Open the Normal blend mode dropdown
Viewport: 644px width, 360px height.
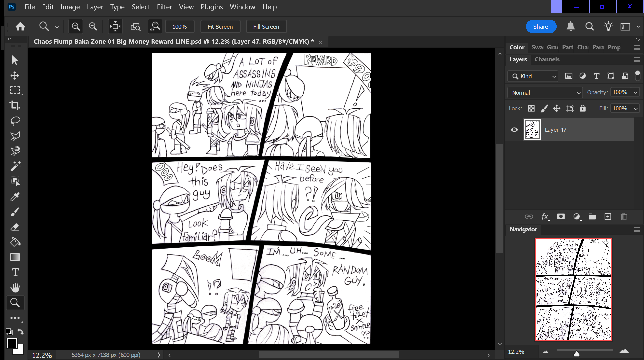click(x=545, y=93)
